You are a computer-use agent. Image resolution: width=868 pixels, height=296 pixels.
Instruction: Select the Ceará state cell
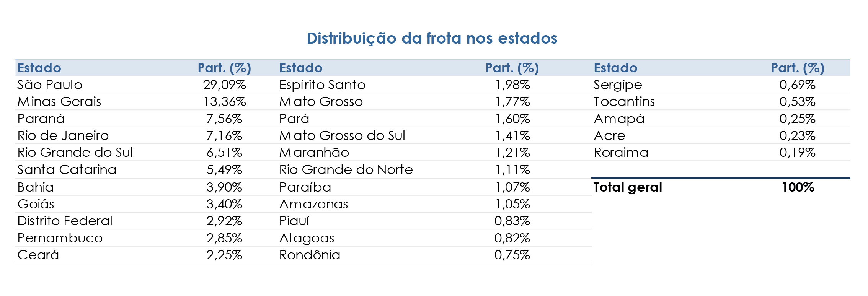pos(38,255)
